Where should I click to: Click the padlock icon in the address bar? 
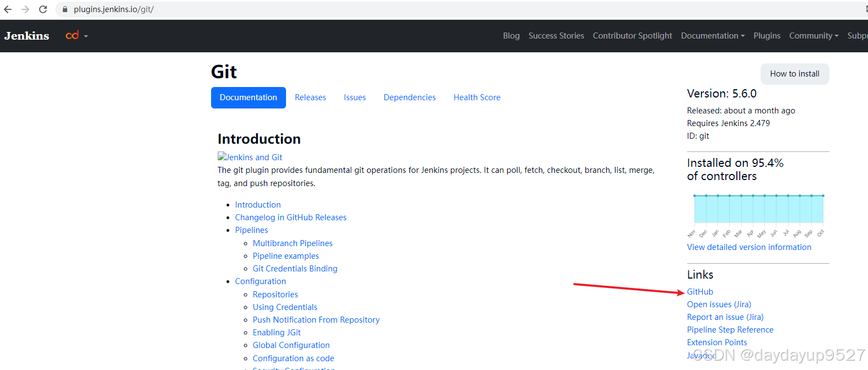coord(65,9)
